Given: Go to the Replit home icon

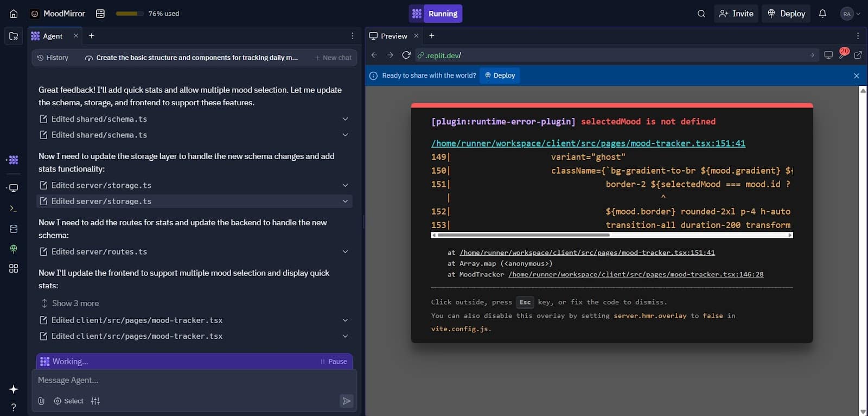Looking at the screenshot, I should point(14,14).
